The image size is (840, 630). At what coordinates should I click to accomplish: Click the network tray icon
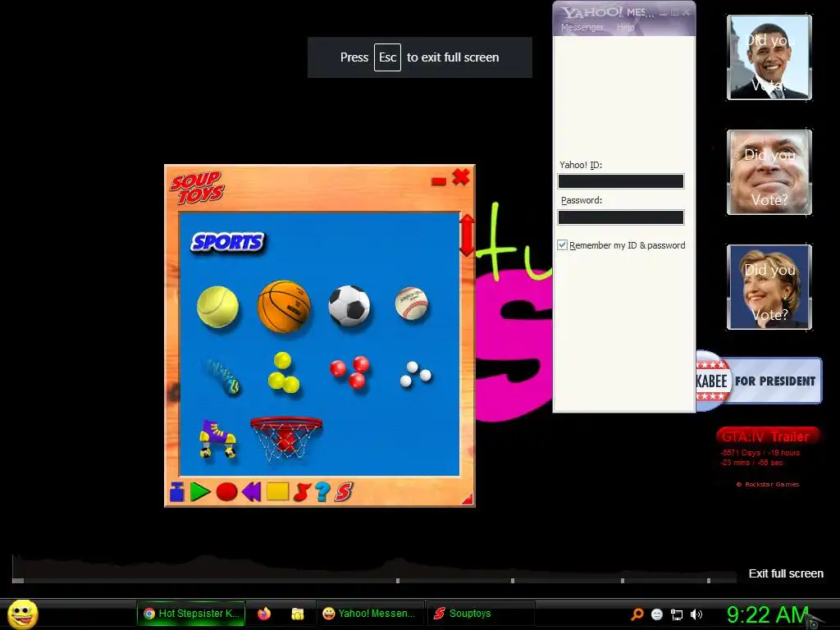pyautogui.click(x=677, y=614)
